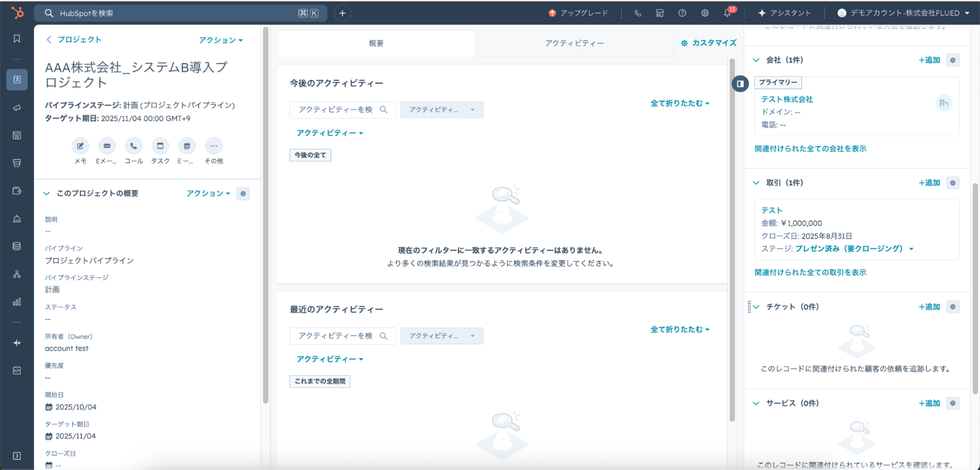Click the call (コール) phone icon

coord(133,146)
